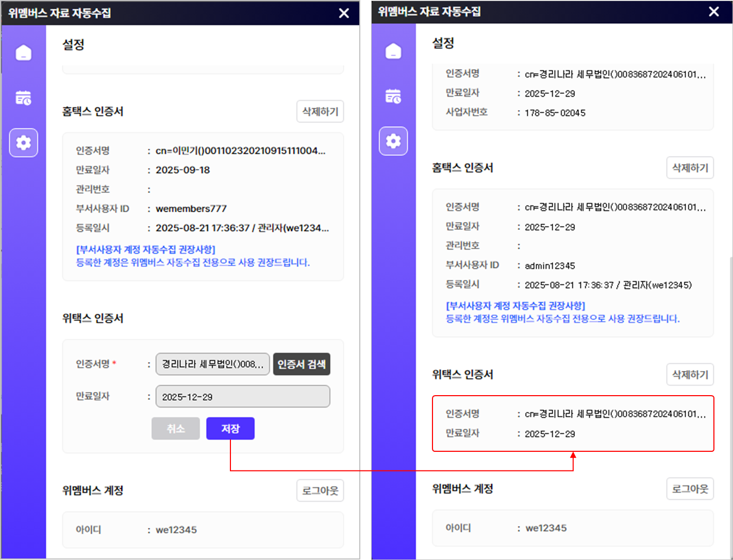This screenshot has height=560, width=733.
Task: Close the right 위멤버스 자료 자동수집 window
Action: click(x=714, y=12)
